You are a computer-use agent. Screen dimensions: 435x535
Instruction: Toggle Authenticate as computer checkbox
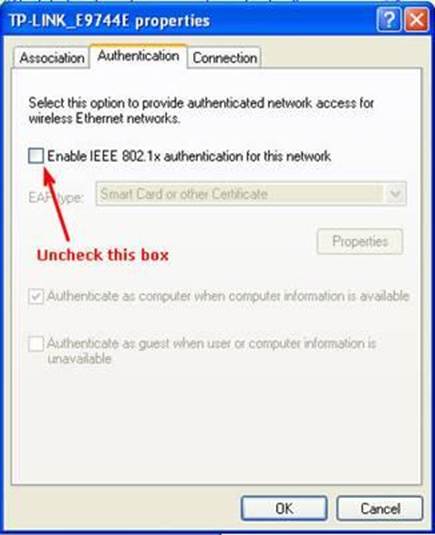tap(36, 296)
